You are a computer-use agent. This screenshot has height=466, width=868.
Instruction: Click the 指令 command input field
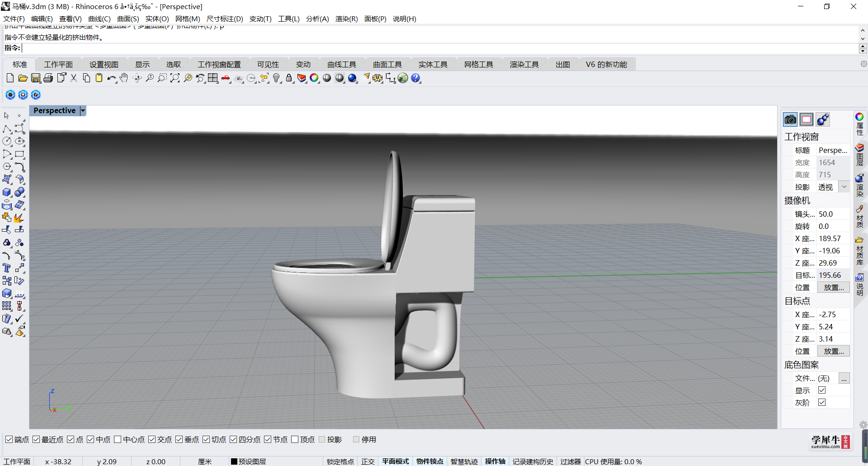(439, 48)
